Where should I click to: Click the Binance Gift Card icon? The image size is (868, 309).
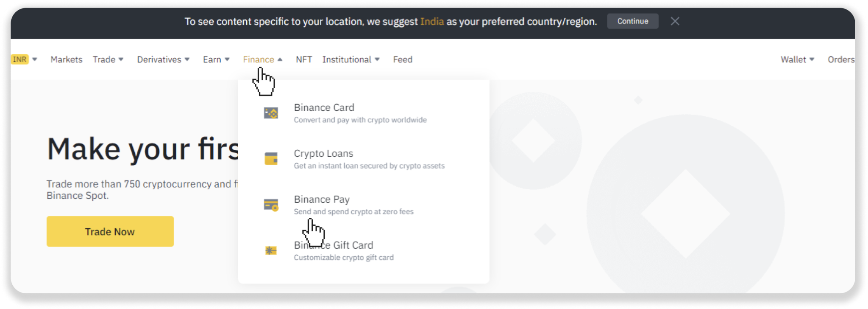tap(271, 250)
